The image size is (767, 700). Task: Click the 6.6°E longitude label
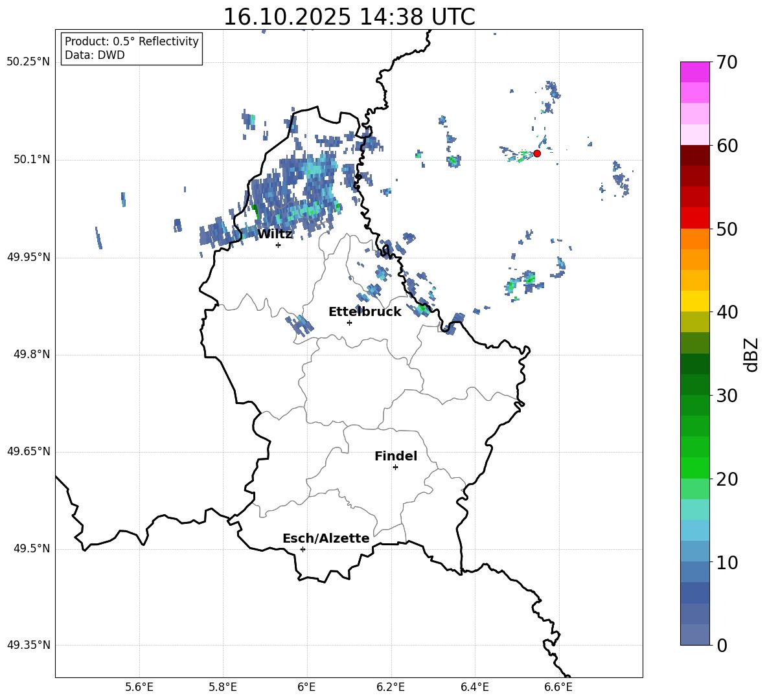pos(558,687)
